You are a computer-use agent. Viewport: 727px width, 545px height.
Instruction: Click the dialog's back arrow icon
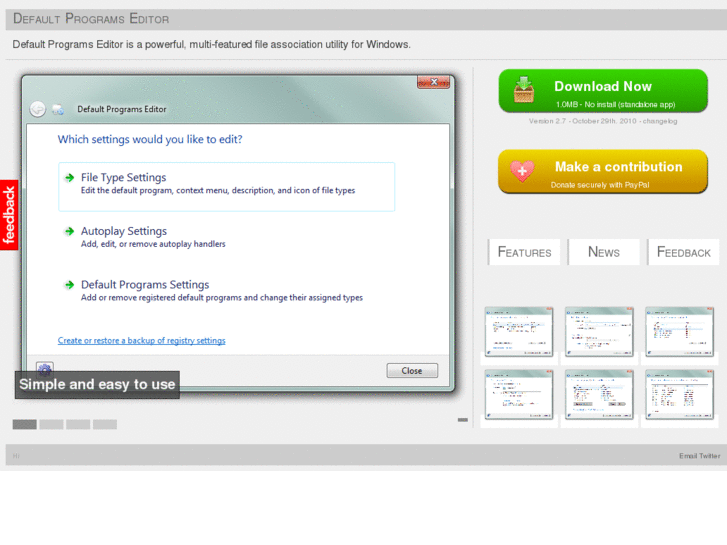point(38,109)
